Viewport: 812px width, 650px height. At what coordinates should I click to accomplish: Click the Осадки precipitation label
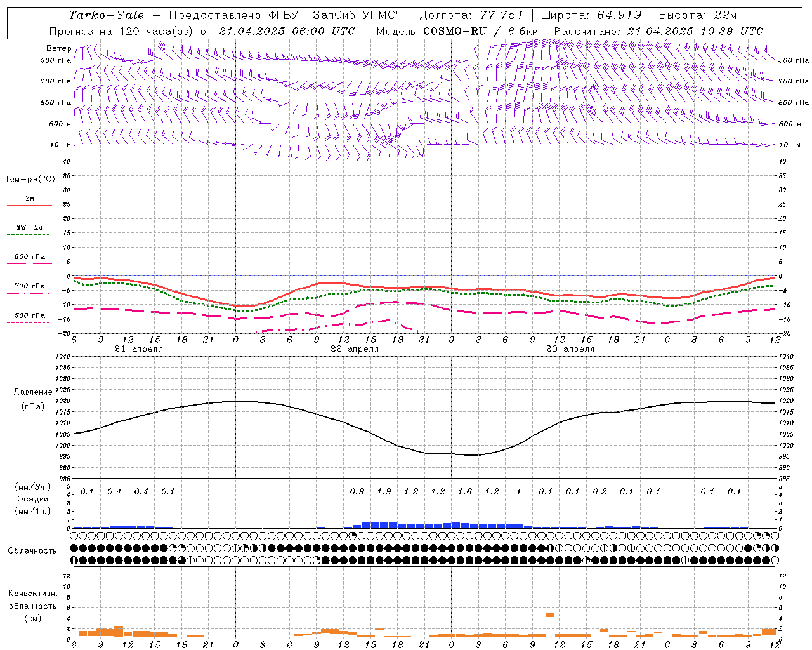pyautogui.click(x=33, y=499)
